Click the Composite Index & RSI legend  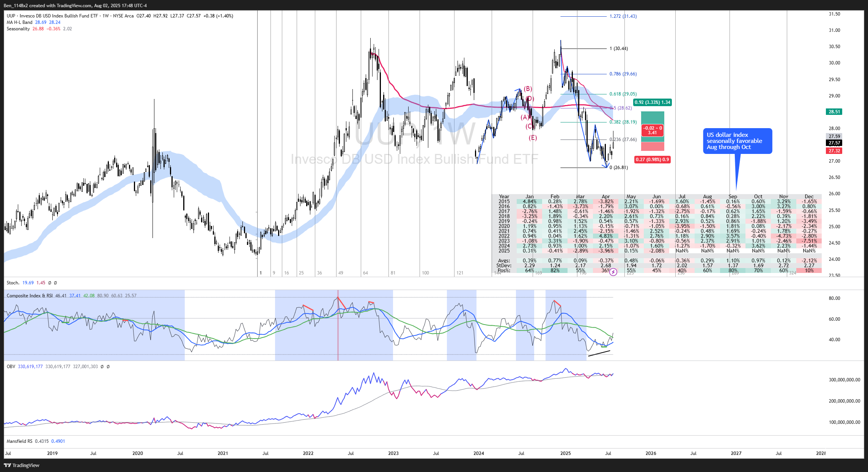(30, 296)
